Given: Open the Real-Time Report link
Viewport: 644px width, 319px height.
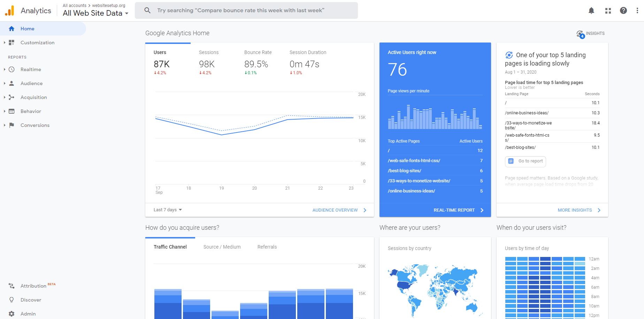Looking at the screenshot, I should pos(454,210).
